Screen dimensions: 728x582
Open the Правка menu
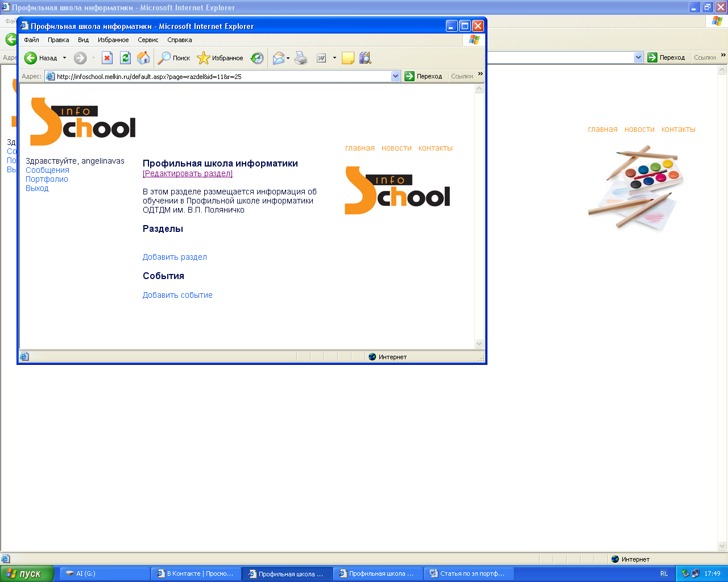pos(59,40)
